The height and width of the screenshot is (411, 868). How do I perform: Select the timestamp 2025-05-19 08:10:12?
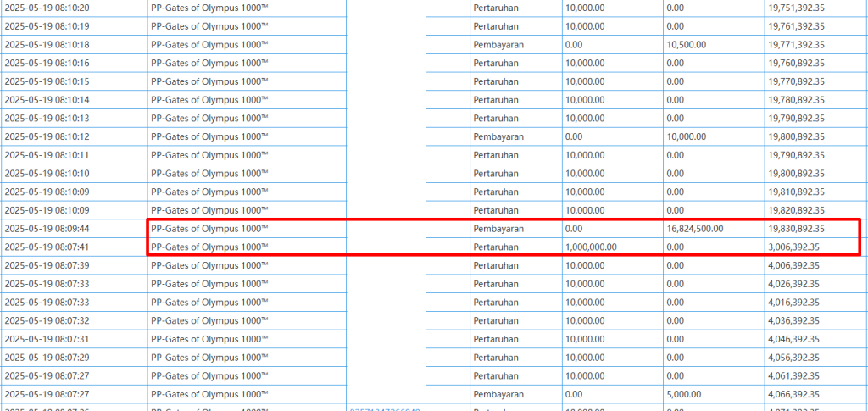tap(47, 136)
